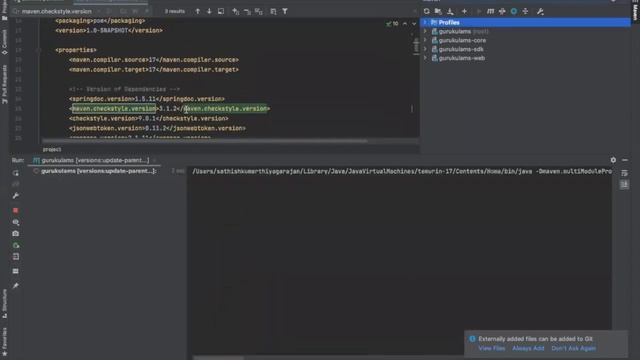Screen dimensions: 640x360
Task: Click the editor horizontal scrollbar
Action: coord(204,141)
